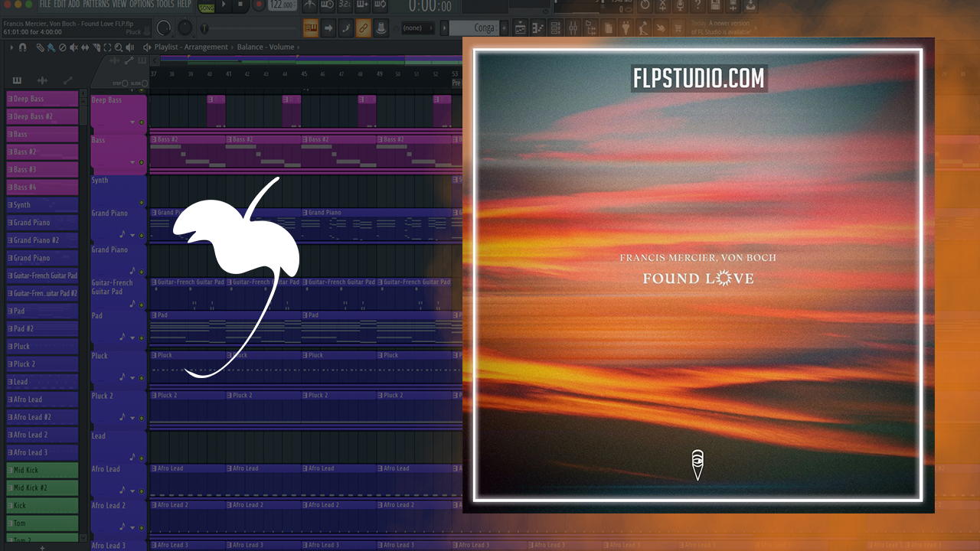Click arrow left of Conga pattern selector
This screenshot has width=980, height=551.
click(x=444, y=28)
